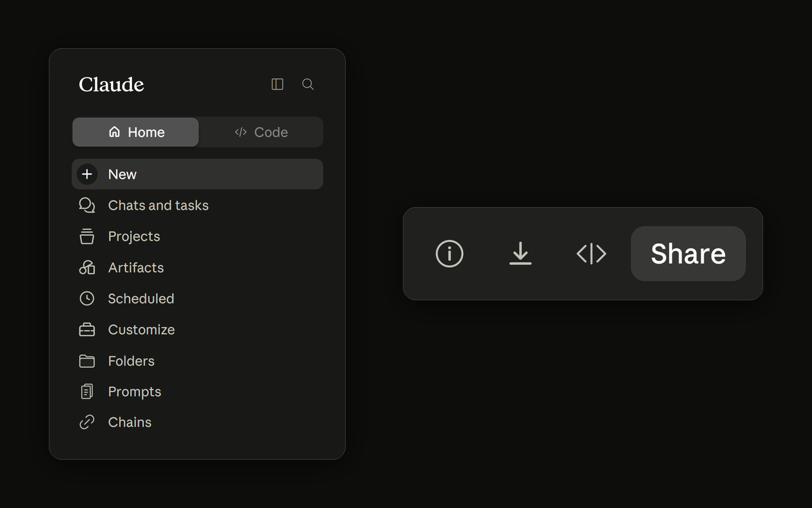Click the Chains link icon

(x=87, y=422)
